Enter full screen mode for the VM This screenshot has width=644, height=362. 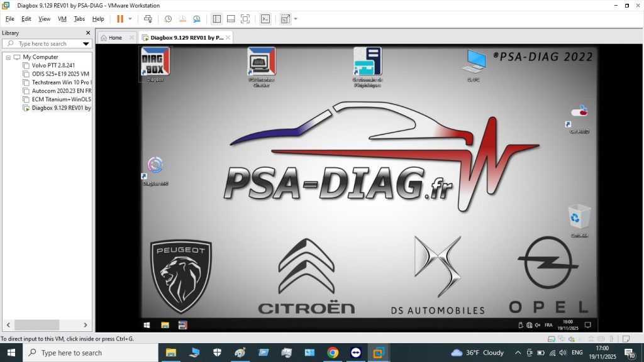coord(246,19)
